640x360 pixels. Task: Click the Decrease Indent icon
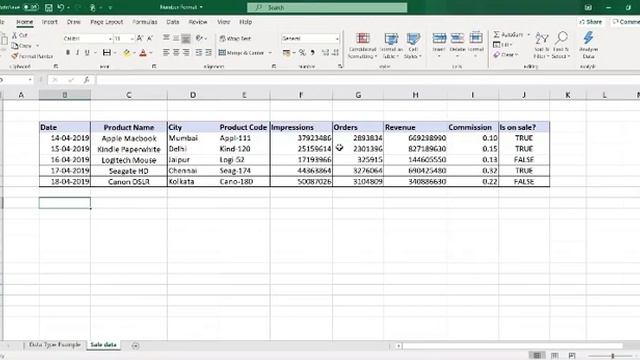click(x=199, y=52)
